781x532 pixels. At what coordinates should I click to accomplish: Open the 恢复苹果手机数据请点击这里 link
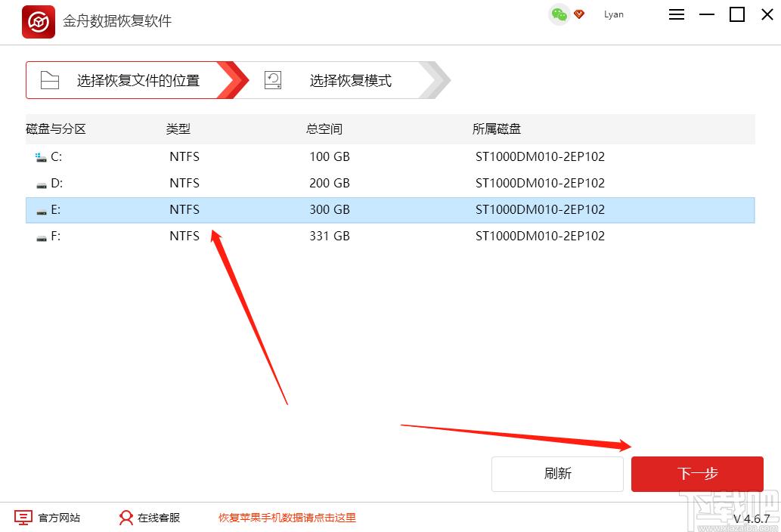tap(287, 518)
